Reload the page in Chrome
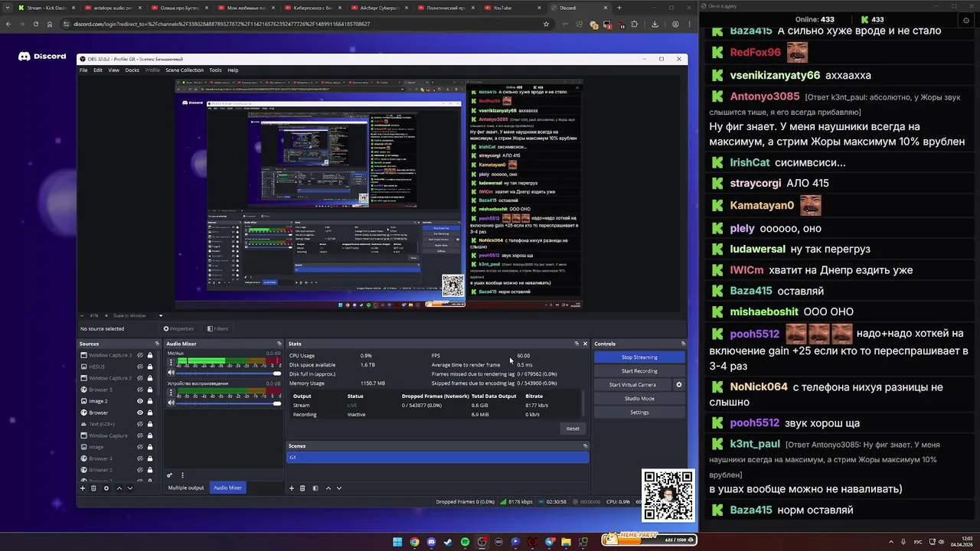Viewport: 980px width, 551px height. tap(35, 24)
